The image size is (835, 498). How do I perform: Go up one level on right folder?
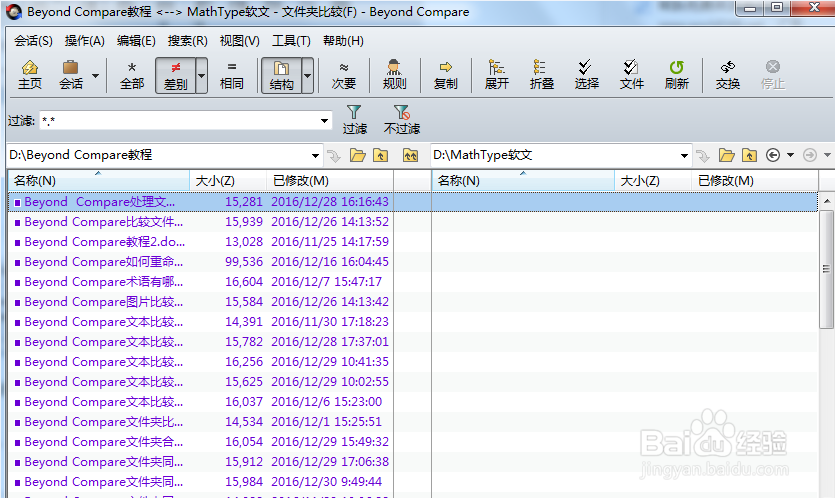pos(749,156)
